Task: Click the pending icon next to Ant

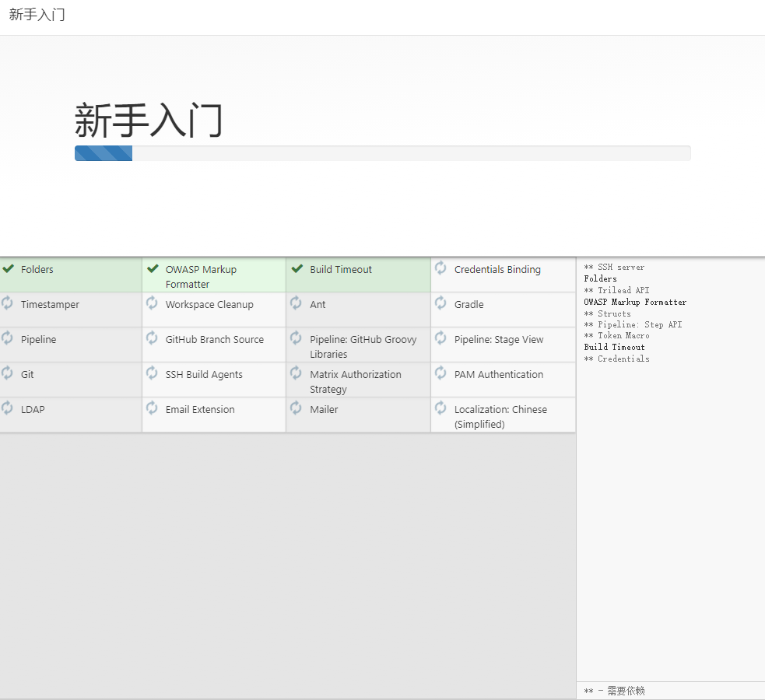Action: coord(296,303)
